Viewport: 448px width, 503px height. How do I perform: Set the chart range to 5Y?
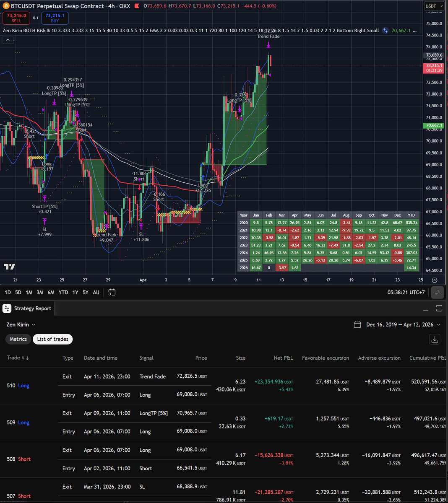86,293
